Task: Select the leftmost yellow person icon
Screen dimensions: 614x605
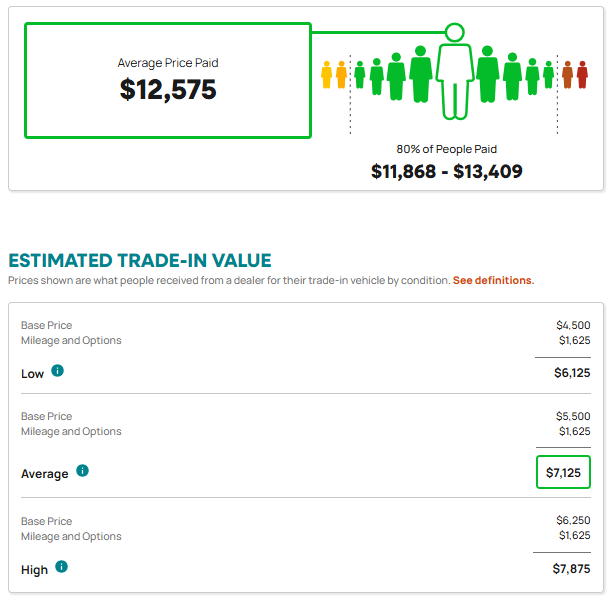Action: coord(327,74)
